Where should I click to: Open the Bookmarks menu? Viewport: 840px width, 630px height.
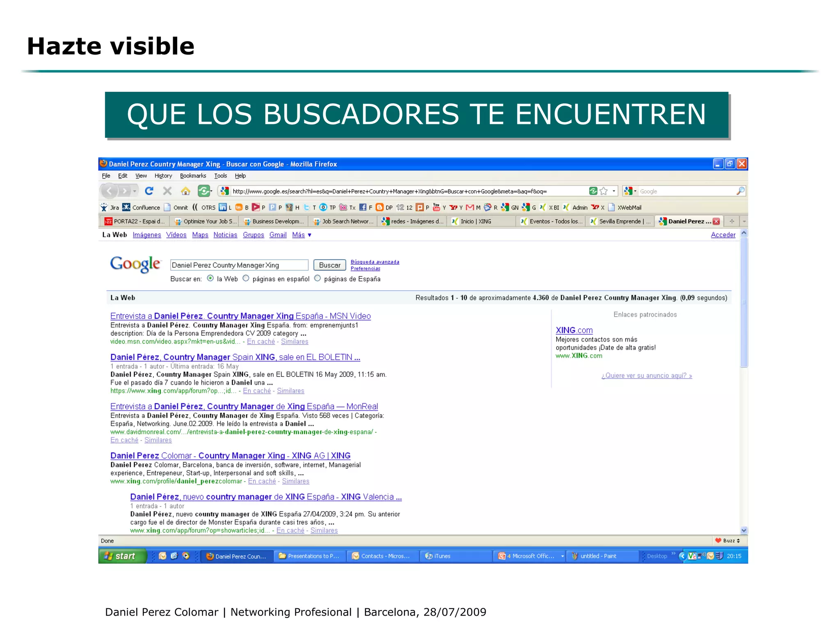(193, 176)
